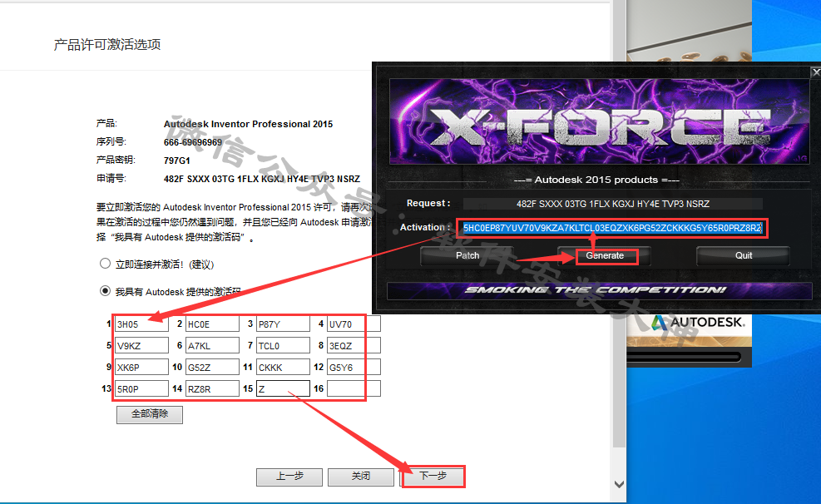This screenshot has width=821, height=504.
Task: Click the Generate button in X-Force window
Action: 605,256
